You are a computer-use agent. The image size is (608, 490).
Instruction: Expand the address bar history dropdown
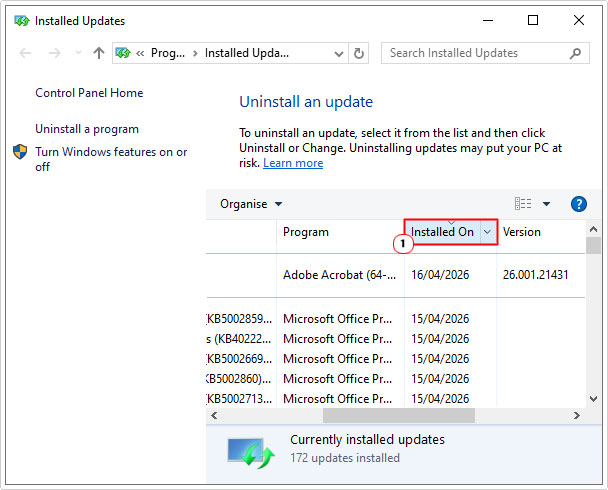pos(339,53)
